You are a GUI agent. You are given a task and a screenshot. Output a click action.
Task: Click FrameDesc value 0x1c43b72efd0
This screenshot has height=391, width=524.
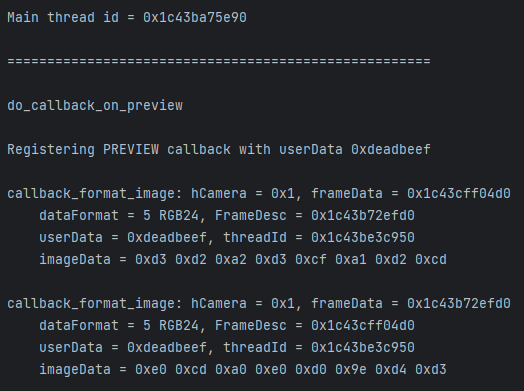point(363,216)
